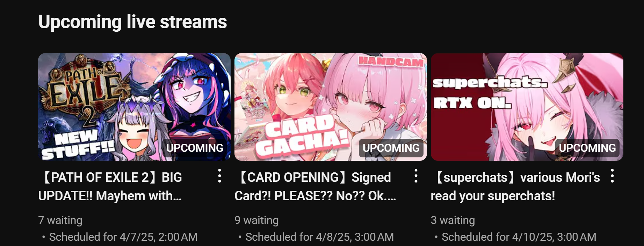The width and height of the screenshot is (644, 246).
Task: Click Scheduled for 4/8/25, 3:00 AM
Action: [320, 237]
